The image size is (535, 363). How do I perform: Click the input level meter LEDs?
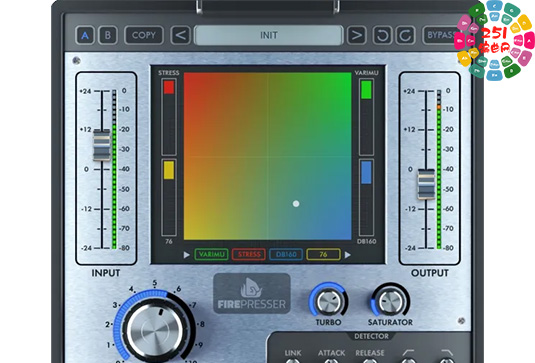pos(114,169)
